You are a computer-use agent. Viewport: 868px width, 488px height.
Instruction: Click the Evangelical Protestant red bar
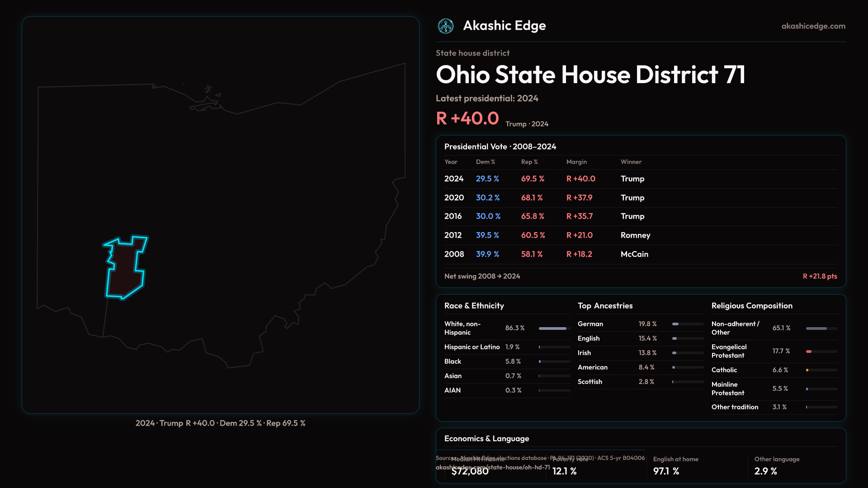(x=809, y=352)
